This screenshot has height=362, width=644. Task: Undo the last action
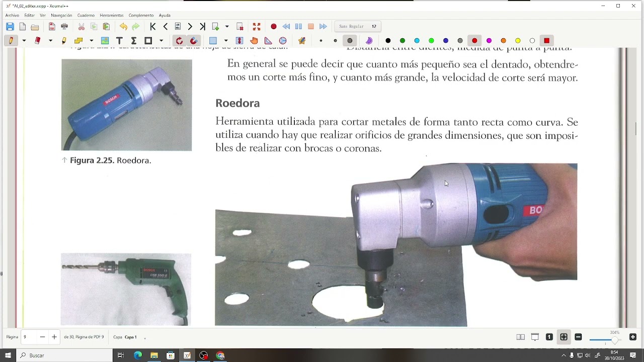coord(123,27)
